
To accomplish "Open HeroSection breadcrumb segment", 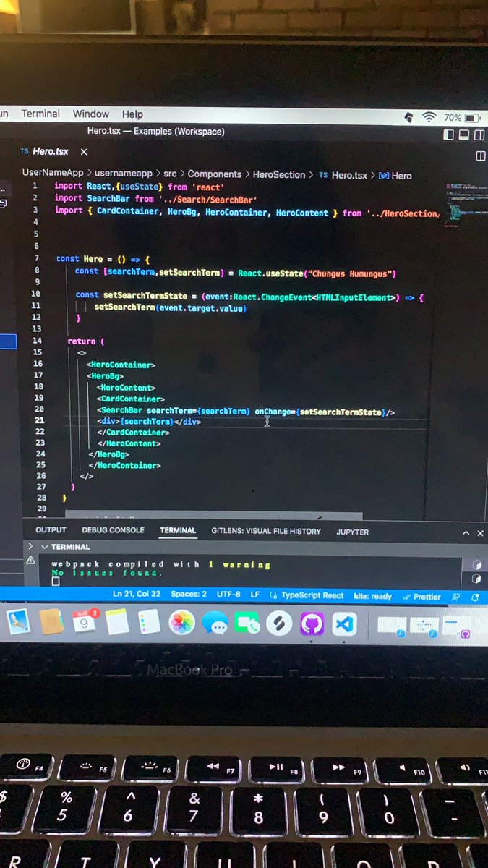I will click(x=279, y=175).
